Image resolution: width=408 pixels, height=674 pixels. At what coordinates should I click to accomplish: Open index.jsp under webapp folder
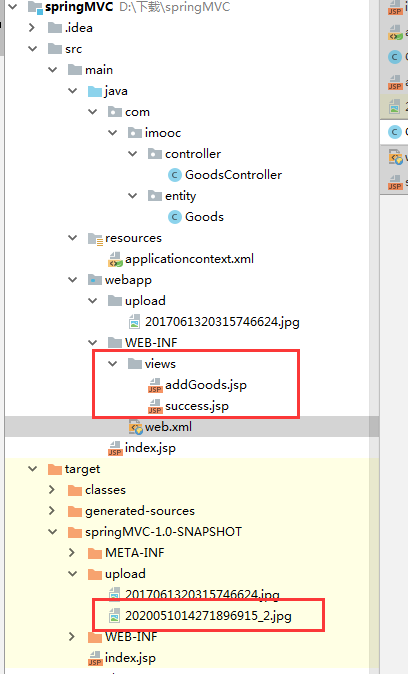coord(142,448)
